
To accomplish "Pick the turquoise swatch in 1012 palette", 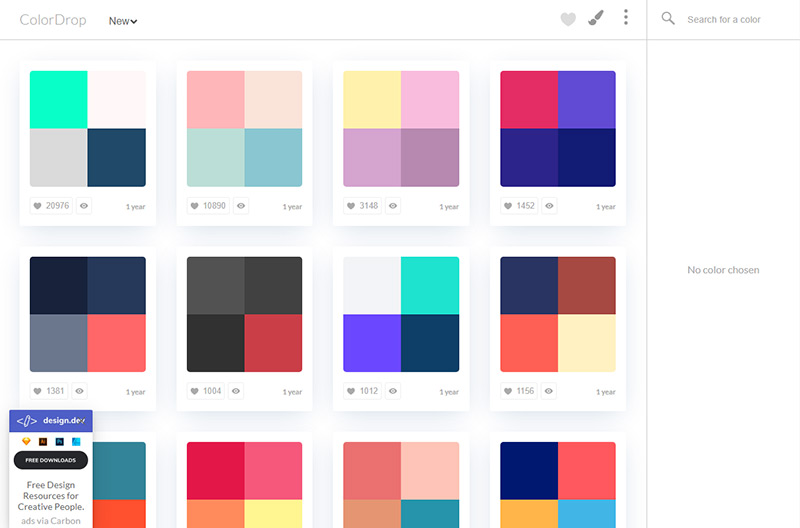I will point(430,285).
